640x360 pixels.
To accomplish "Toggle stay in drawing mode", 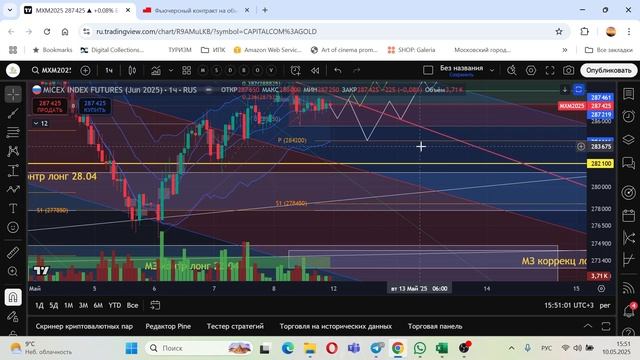I will click(x=13, y=316).
